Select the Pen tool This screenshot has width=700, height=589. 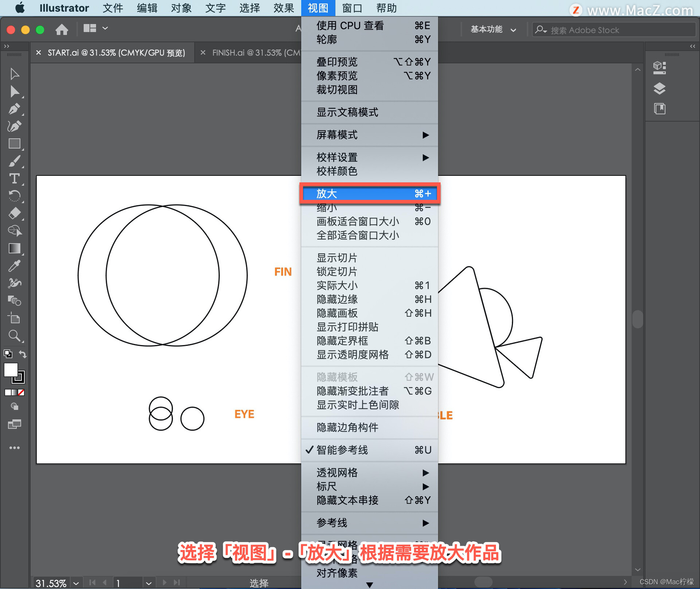tap(14, 109)
